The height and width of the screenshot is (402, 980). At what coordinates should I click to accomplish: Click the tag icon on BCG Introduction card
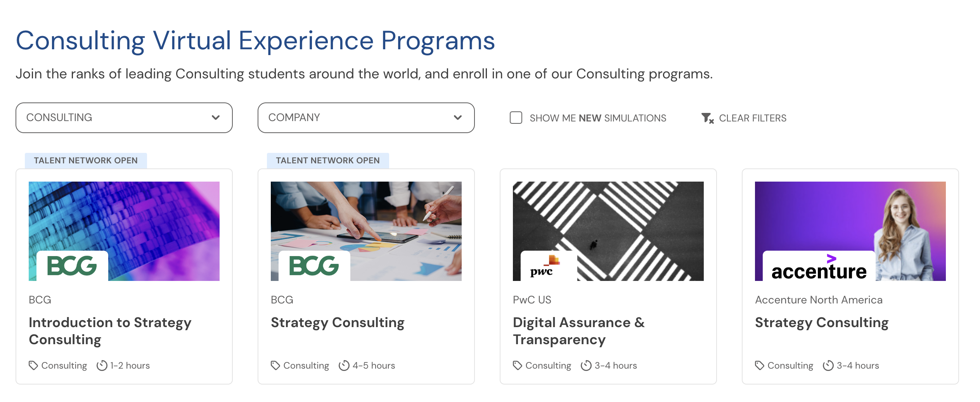pos(33,366)
